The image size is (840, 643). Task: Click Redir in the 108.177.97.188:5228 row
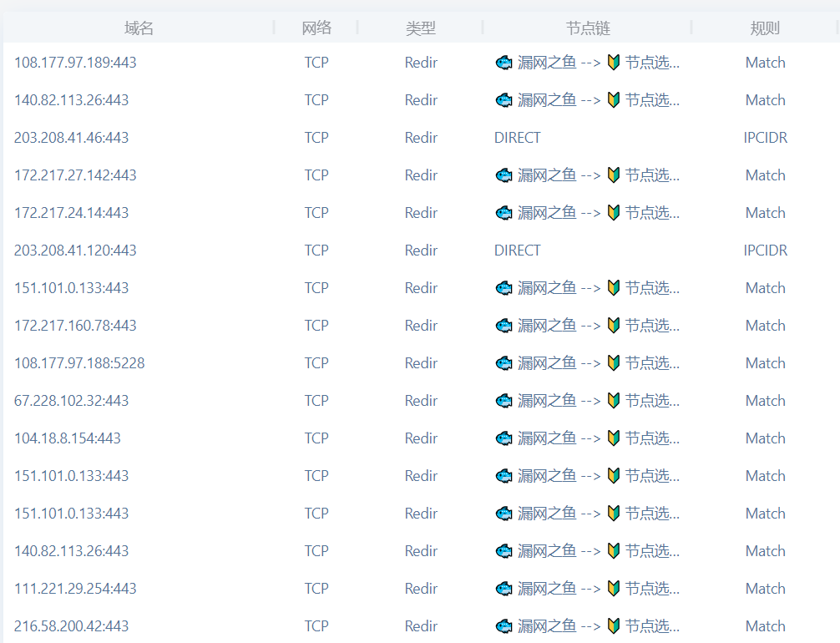pyautogui.click(x=421, y=363)
